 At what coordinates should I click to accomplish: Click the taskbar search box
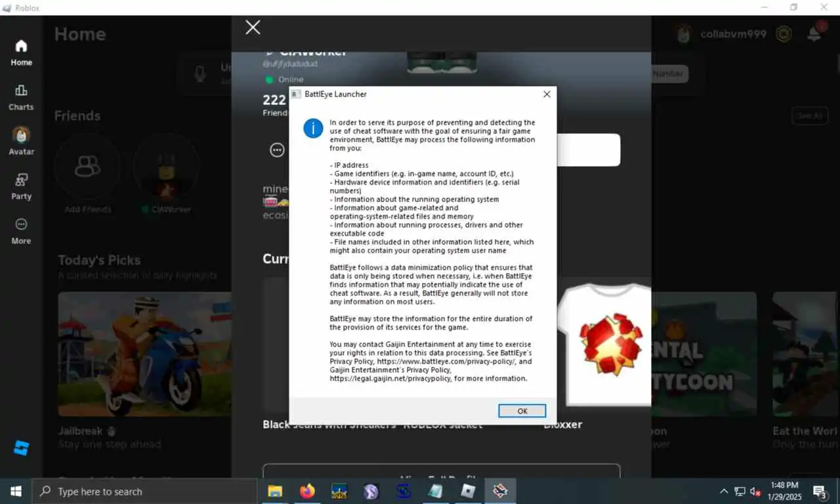144,491
